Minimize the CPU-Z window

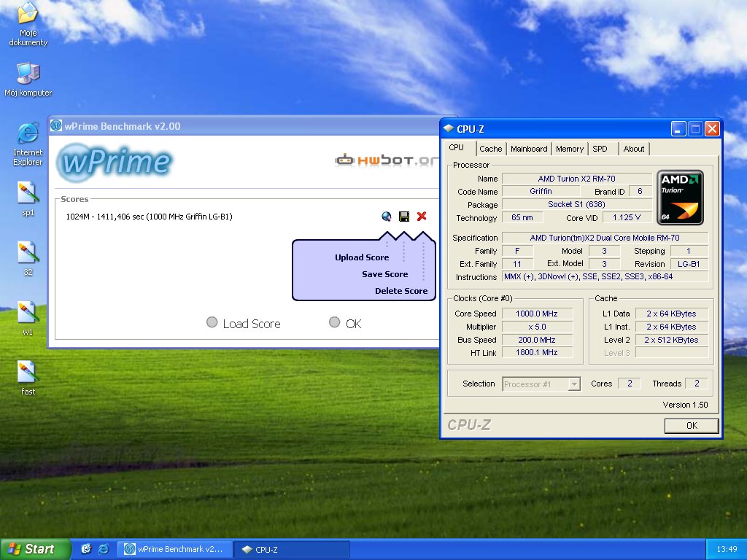[678, 128]
